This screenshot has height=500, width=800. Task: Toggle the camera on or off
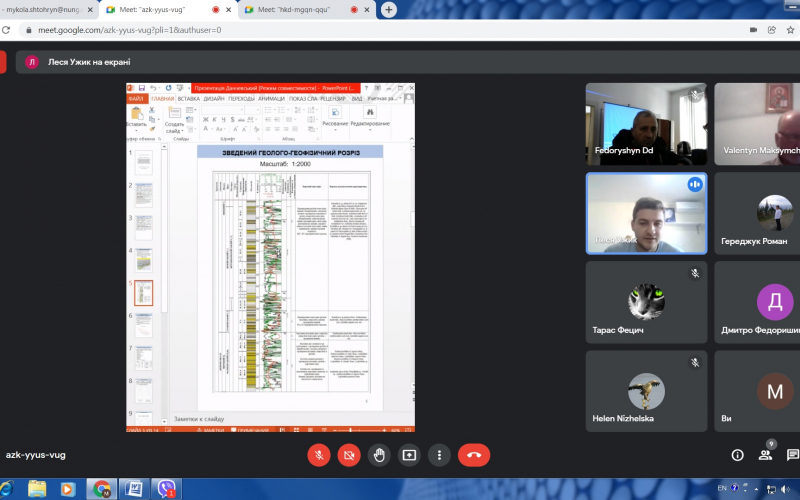click(x=349, y=455)
